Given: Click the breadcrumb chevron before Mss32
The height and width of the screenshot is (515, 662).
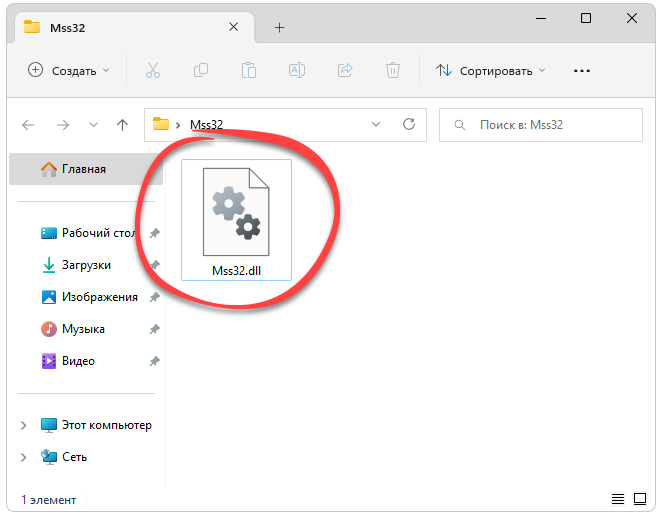Looking at the screenshot, I should [x=179, y=125].
